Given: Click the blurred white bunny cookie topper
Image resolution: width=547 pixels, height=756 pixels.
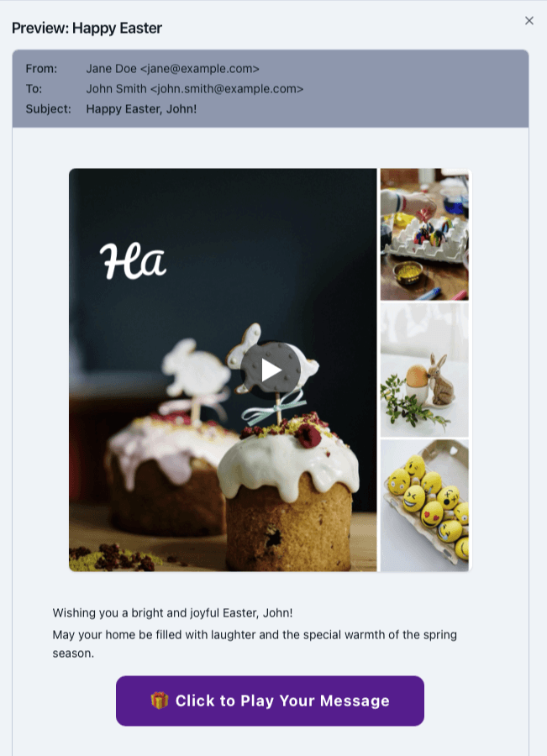Looking at the screenshot, I should click(x=195, y=370).
